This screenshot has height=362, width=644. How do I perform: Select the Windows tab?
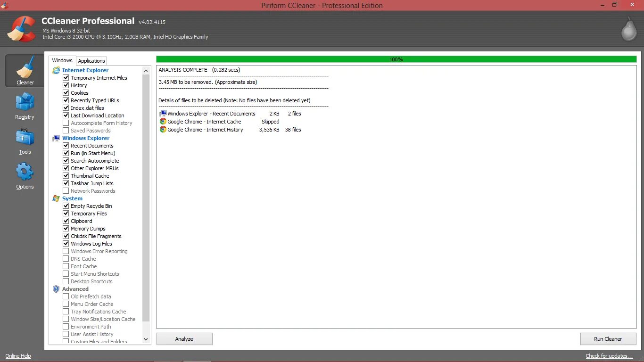[x=62, y=60]
